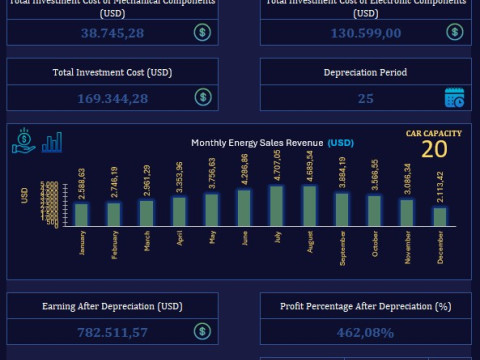
Task: Click the 3.884,19 data label above September
Action: 342,173
